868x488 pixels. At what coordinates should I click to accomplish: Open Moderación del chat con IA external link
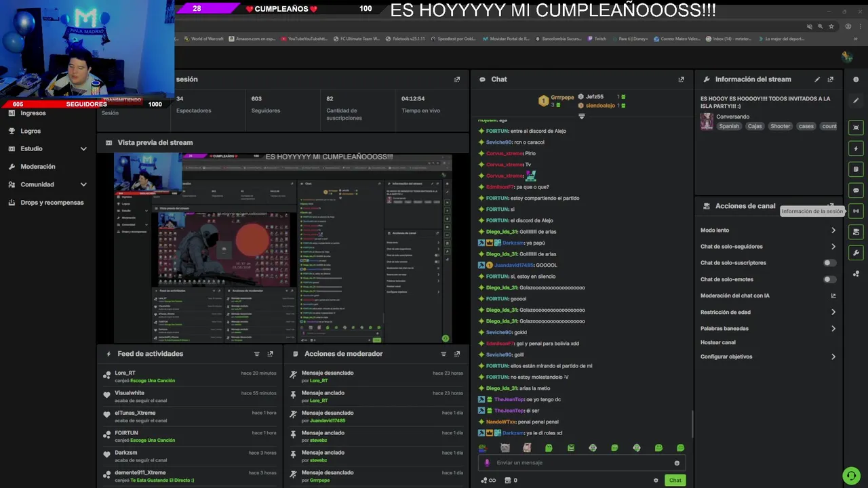(833, 296)
